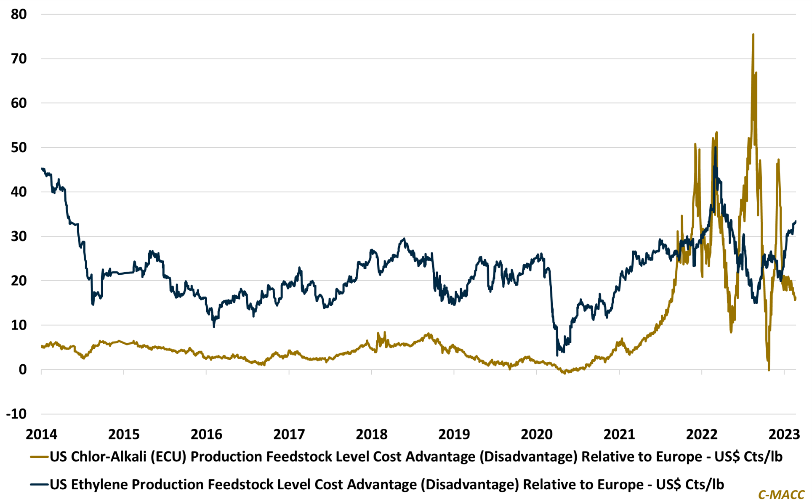Screen dimensions: 812x504
Task: Click the C-MACC watermark logo
Action: coord(781,495)
